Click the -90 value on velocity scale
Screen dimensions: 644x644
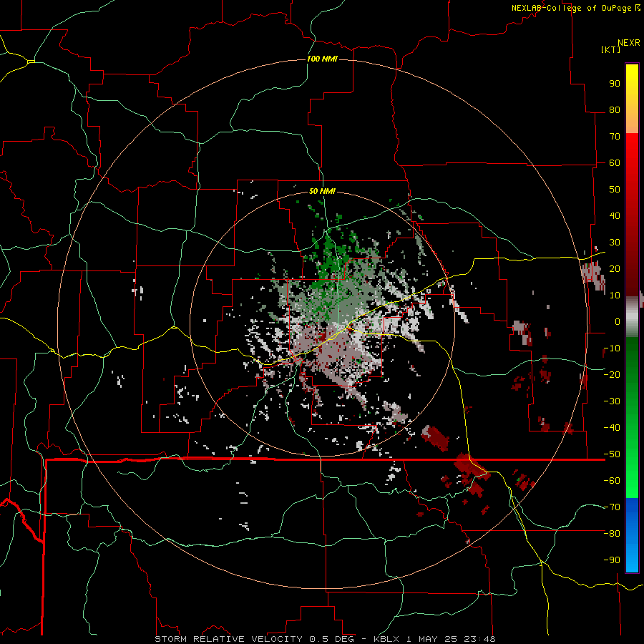(x=612, y=560)
